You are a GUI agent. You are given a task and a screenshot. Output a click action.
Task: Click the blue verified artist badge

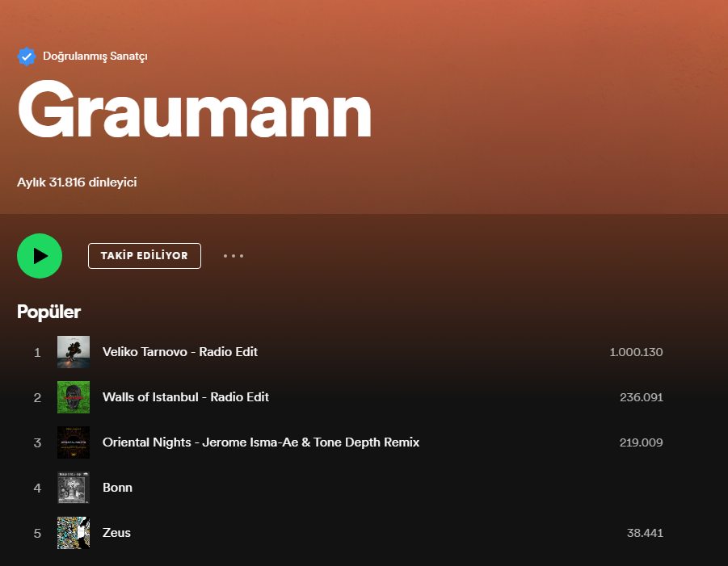coord(27,57)
